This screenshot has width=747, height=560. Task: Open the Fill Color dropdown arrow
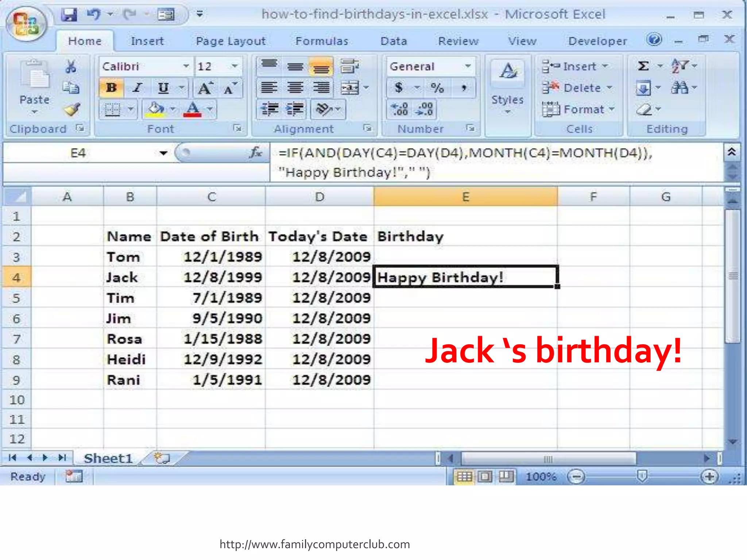[x=173, y=109]
